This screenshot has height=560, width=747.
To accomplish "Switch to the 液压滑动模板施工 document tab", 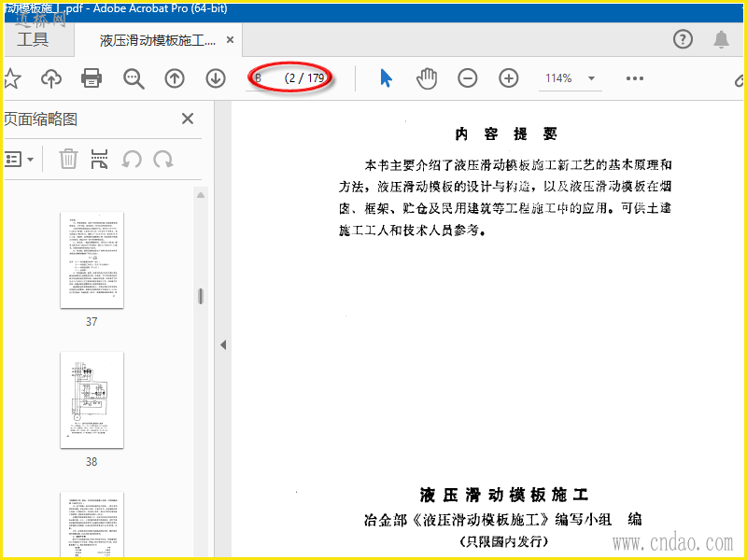I will [x=157, y=40].
